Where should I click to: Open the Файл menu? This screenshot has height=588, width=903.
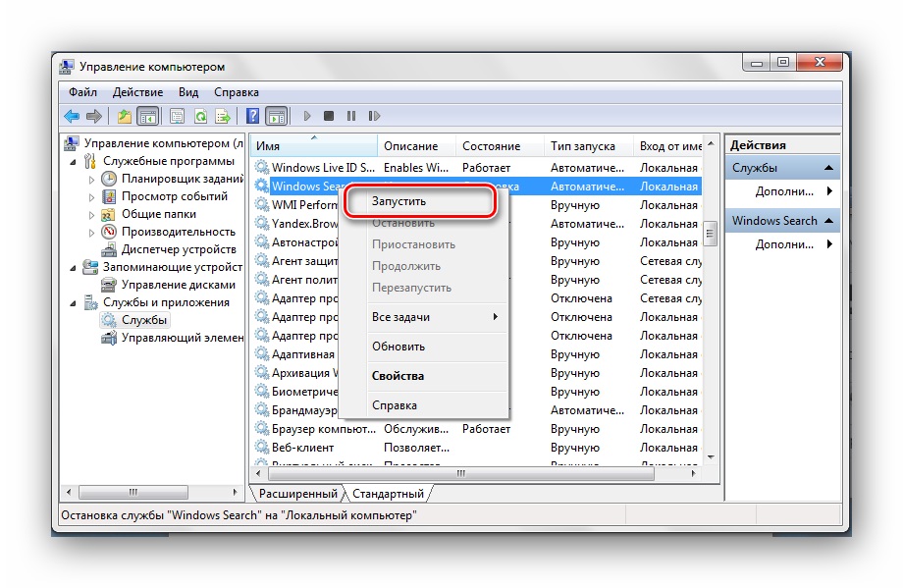pyautogui.click(x=82, y=92)
